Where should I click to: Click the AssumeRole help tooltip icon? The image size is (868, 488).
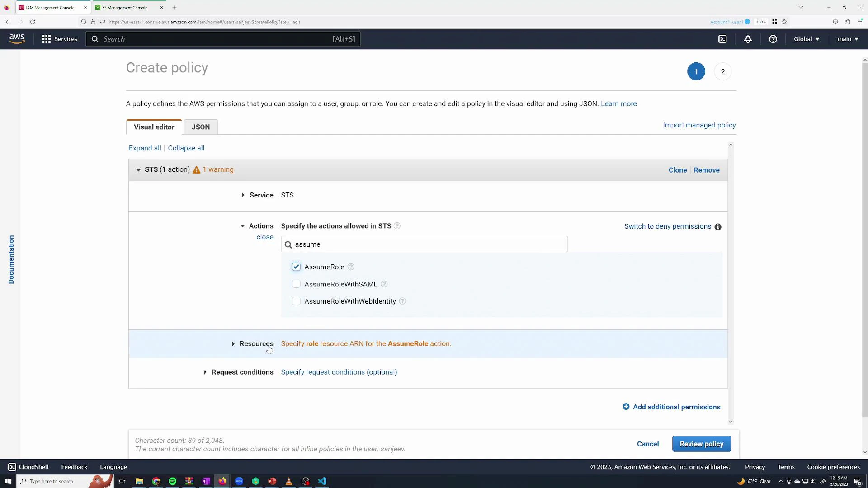tap(351, 267)
